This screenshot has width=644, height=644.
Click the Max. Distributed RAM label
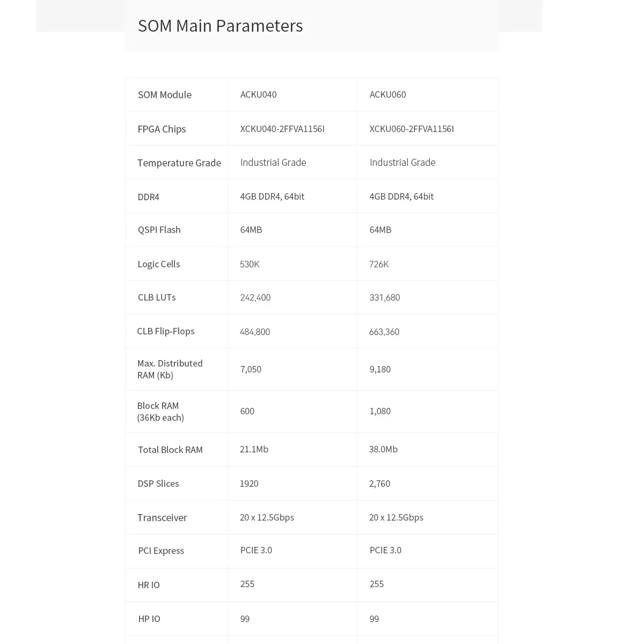(x=170, y=369)
